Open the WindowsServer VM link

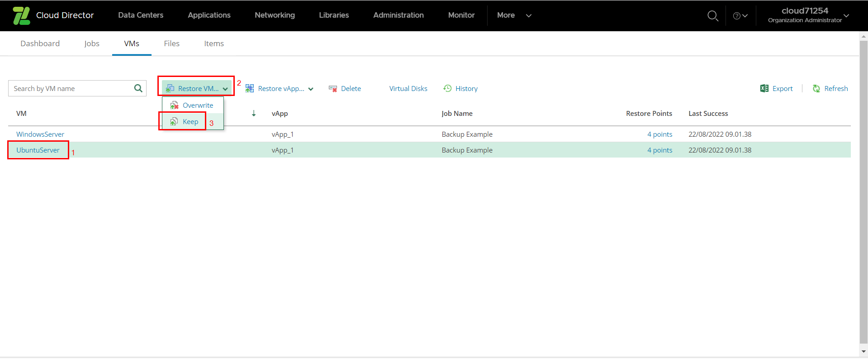40,134
